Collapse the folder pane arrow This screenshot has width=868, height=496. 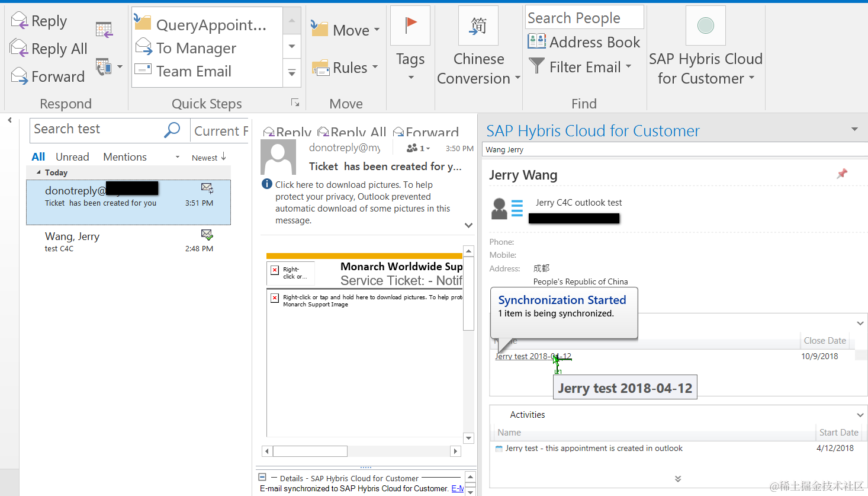[x=9, y=120]
